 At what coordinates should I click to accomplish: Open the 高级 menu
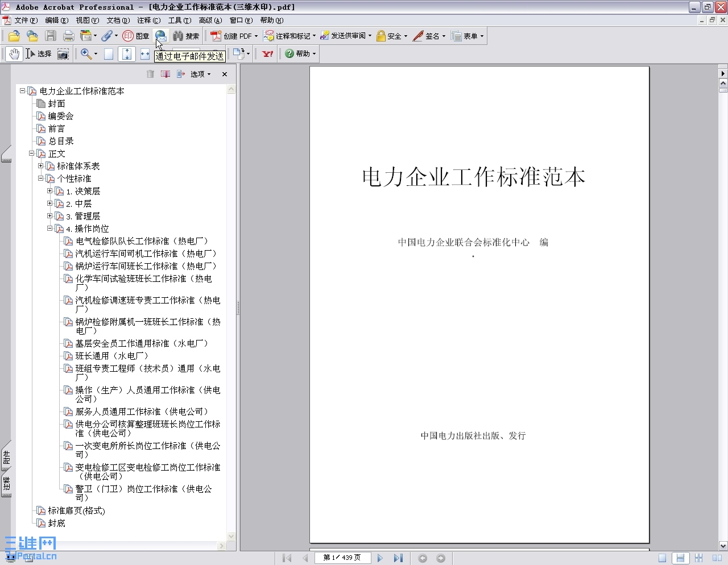click(210, 20)
